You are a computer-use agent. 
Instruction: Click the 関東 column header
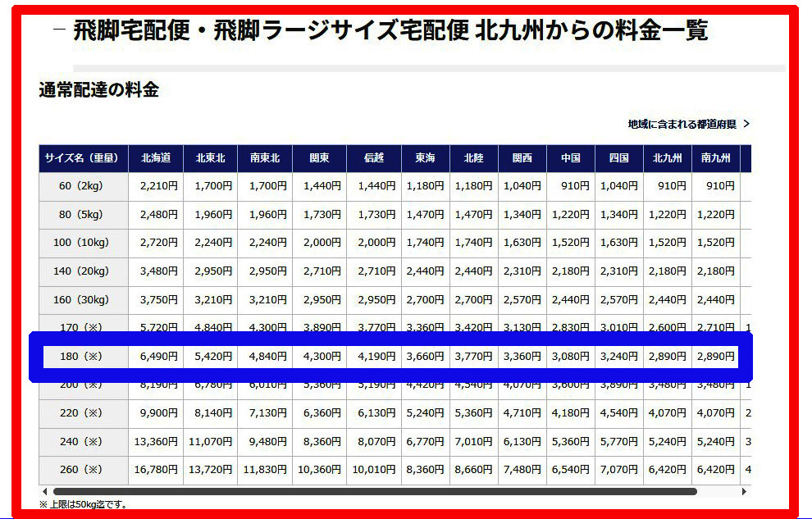click(x=320, y=158)
